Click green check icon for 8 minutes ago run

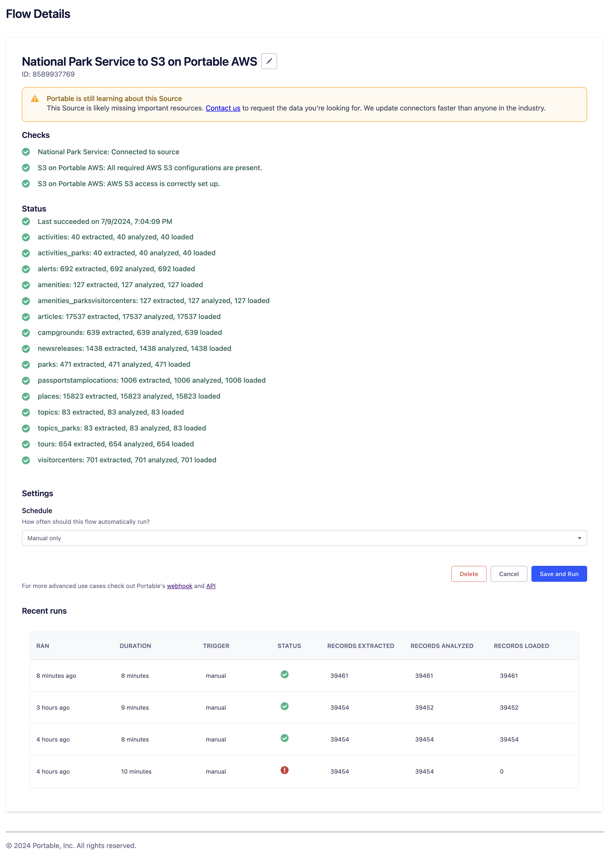point(284,675)
